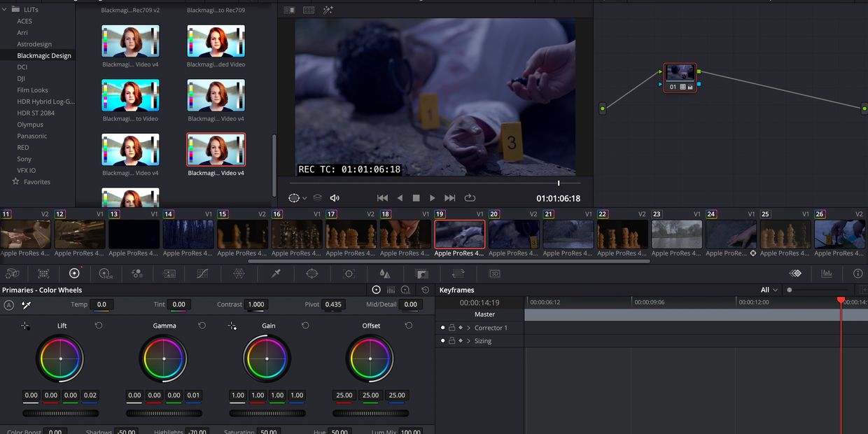Viewport: 868px width, 434px height.
Task: Collapse the LUTs folder tree
Action: (x=5, y=10)
